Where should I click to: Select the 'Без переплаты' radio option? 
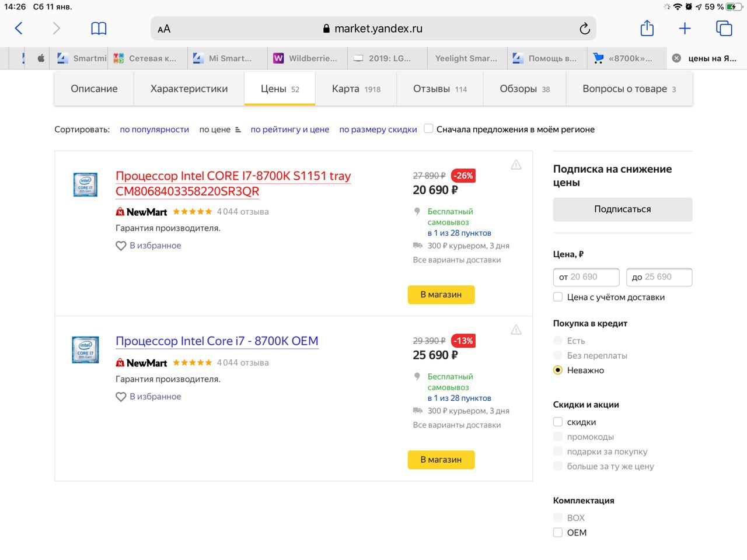pos(558,355)
